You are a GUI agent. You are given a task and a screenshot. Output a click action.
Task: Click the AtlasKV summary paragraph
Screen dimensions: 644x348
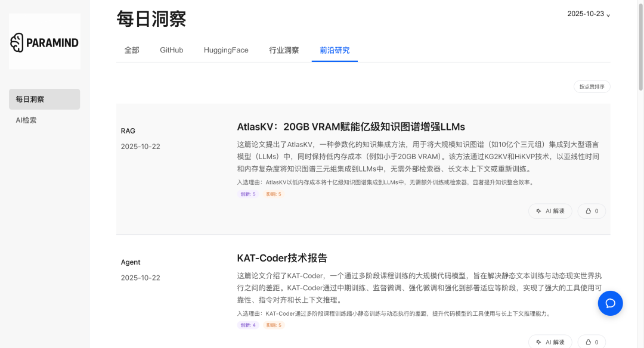click(418, 157)
